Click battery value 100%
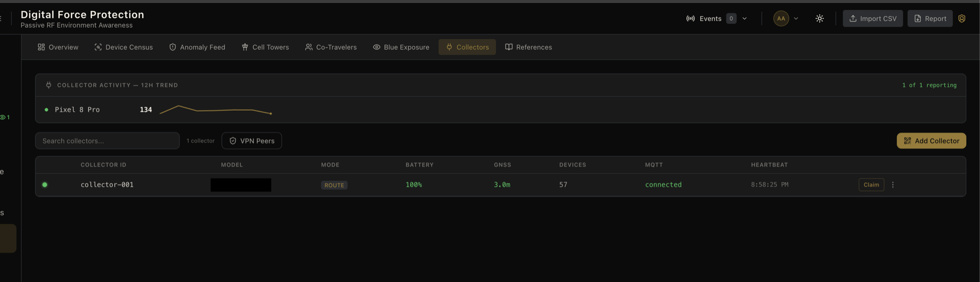980x282 pixels. (414, 185)
